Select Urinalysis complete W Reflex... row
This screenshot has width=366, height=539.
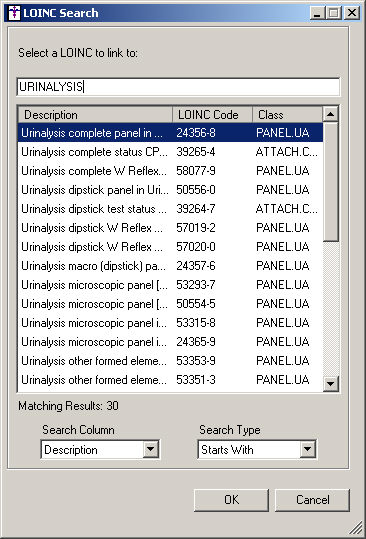[170, 171]
